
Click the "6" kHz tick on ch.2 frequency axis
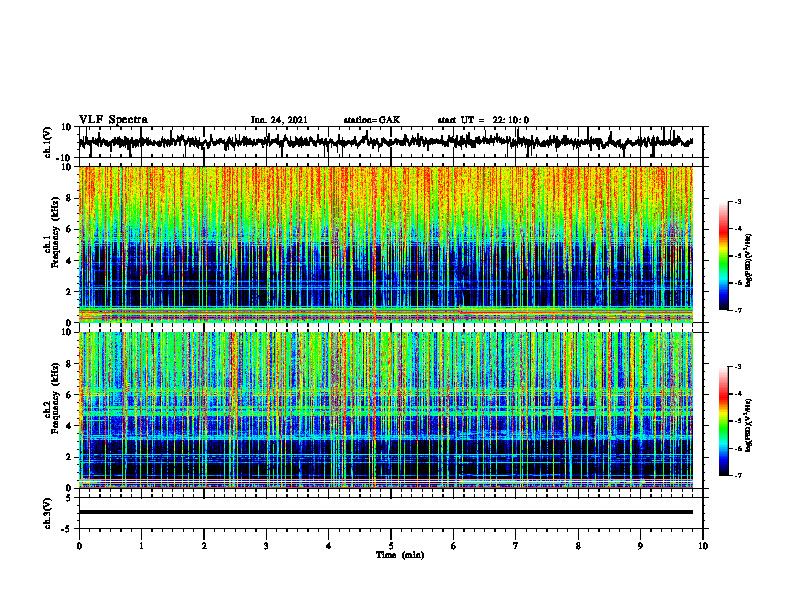click(70, 395)
